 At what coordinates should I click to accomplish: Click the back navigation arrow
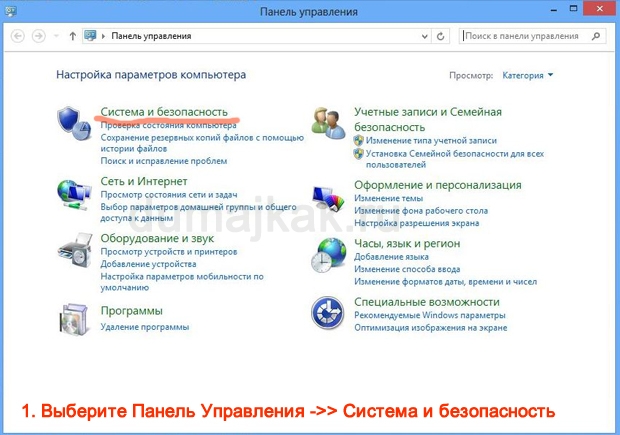click(x=17, y=36)
